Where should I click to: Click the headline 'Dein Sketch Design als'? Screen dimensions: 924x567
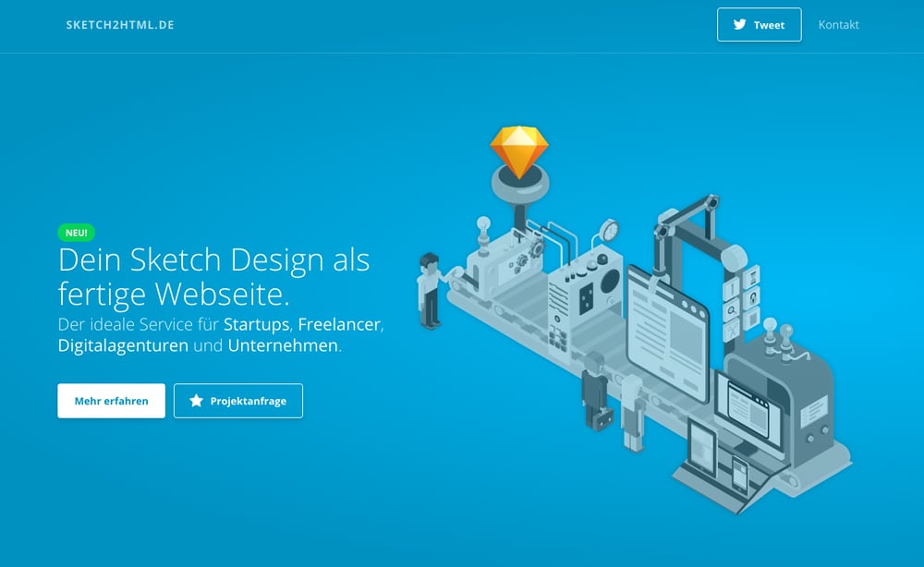pyautogui.click(x=214, y=259)
